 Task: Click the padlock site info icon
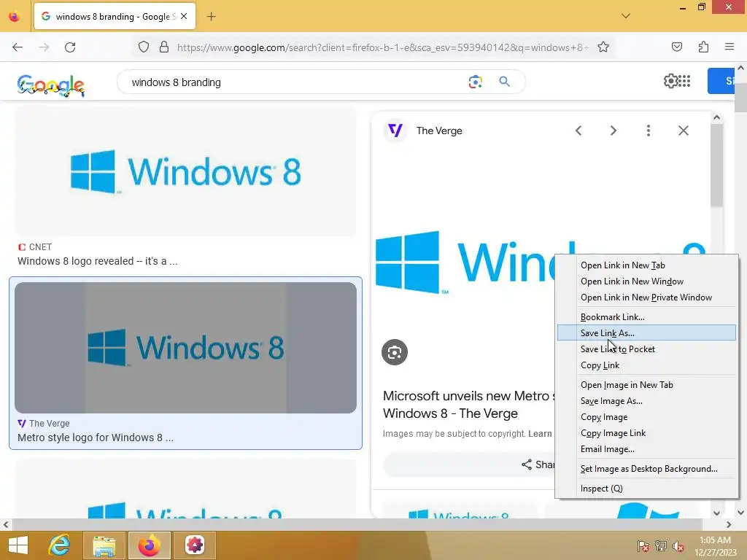click(x=164, y=47)
